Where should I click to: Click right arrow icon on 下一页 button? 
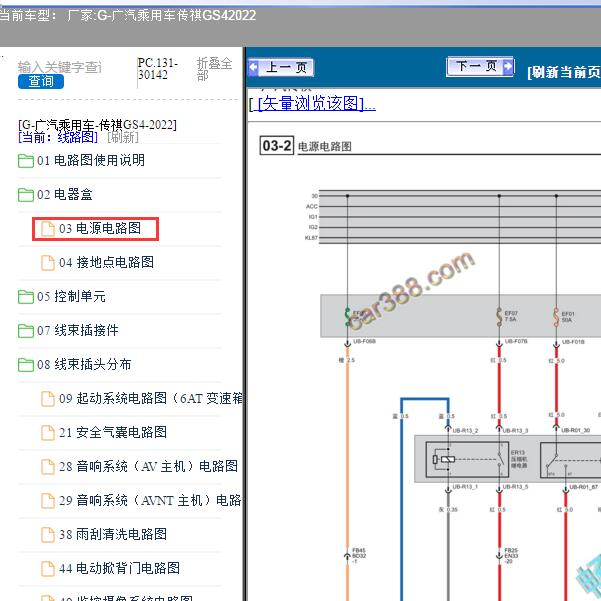point(507,66)
